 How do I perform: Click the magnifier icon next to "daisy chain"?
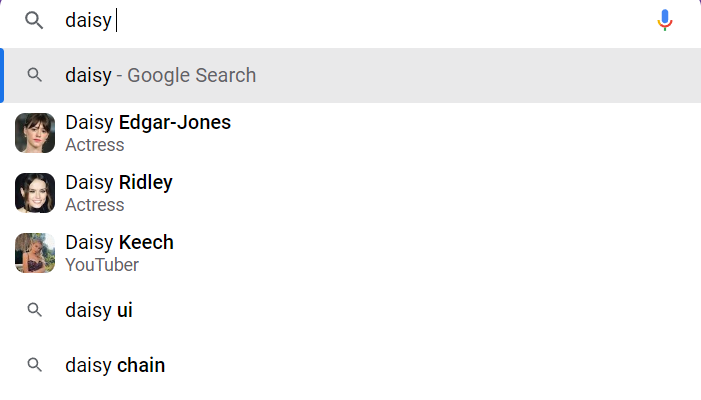35,365
